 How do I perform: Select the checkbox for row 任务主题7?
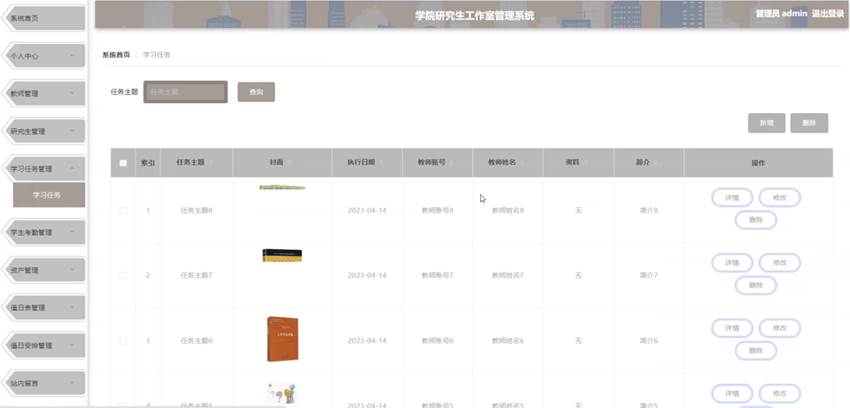pyautogui.click(x=123, y=274)
